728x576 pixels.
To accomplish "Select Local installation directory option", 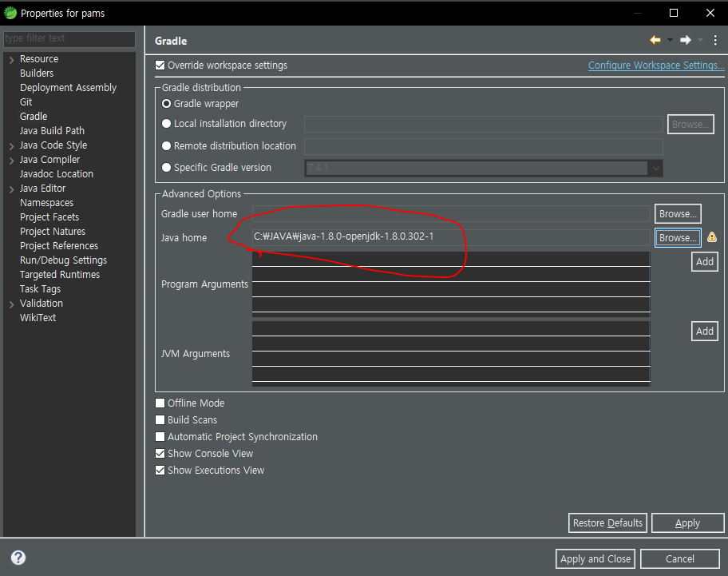I will (166, 124).
